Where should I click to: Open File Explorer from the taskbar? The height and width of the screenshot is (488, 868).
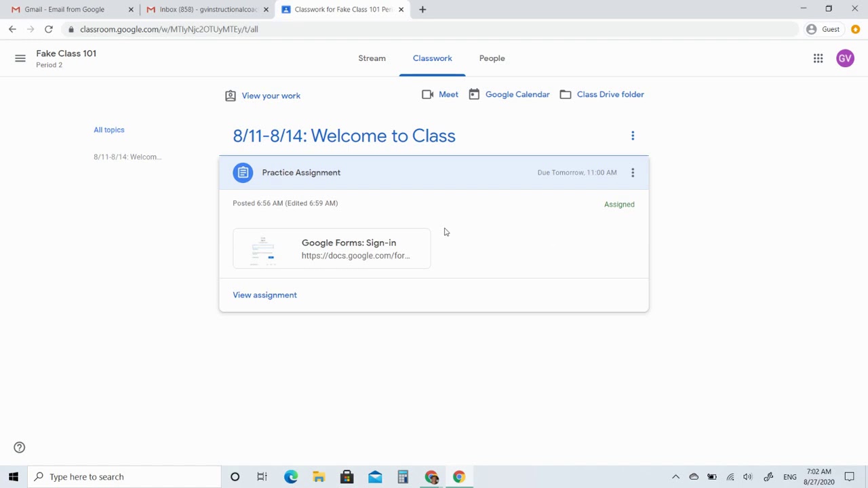coord(319,476)
